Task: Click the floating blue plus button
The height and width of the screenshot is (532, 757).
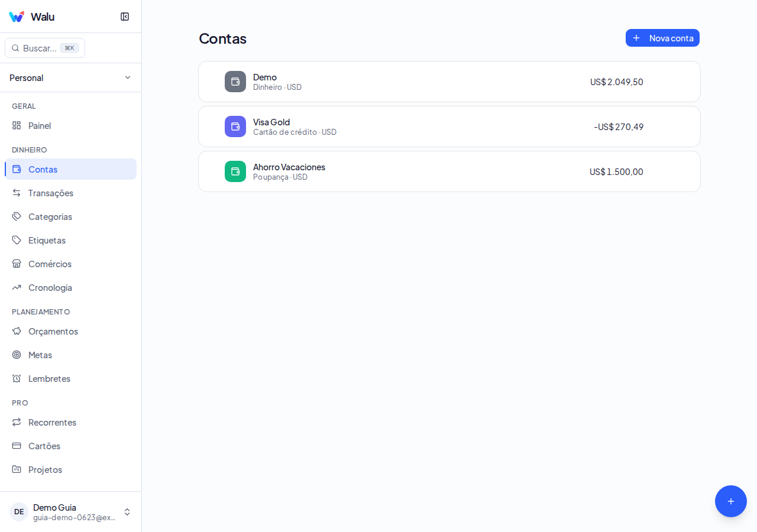Action: point(731,501)
